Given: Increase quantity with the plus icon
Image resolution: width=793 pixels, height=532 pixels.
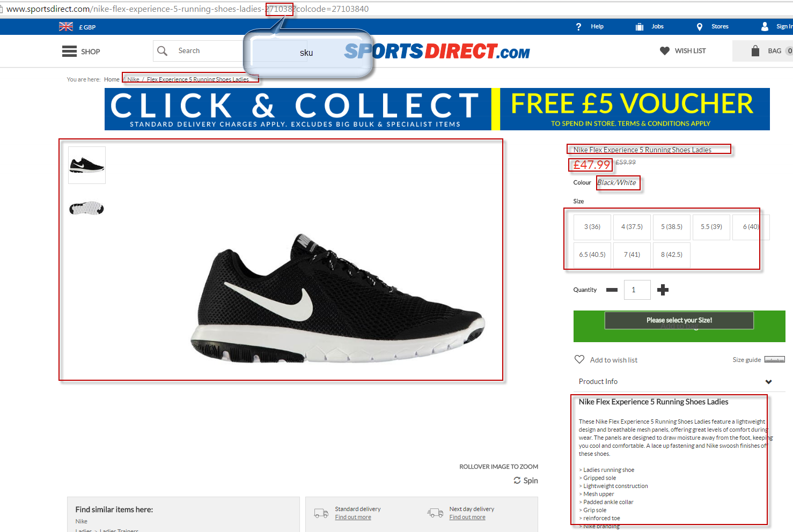Looking at the screenshot, I should pyautogui.click(x=663, y=290).
